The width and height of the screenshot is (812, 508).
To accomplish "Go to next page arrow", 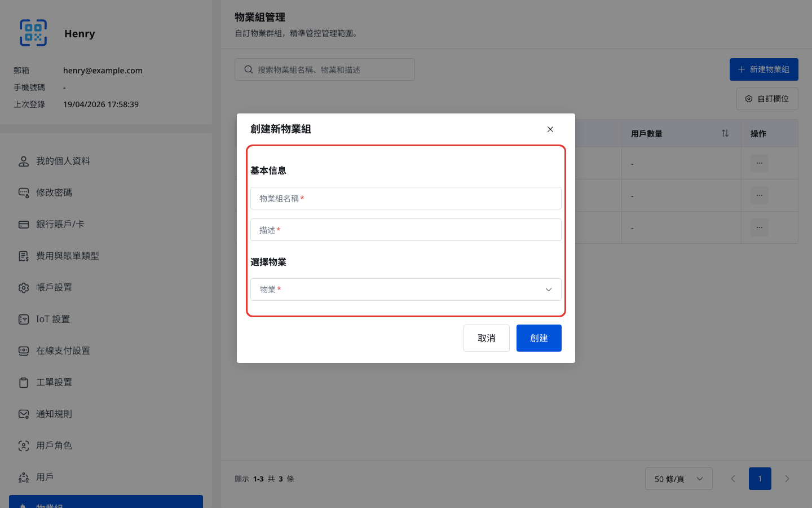I will [x=787, y=479].
